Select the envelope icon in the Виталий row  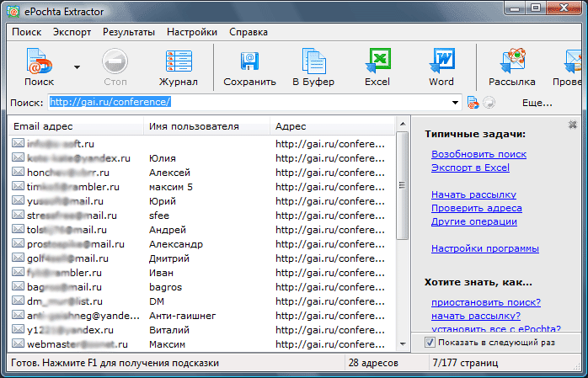(18, 329)
